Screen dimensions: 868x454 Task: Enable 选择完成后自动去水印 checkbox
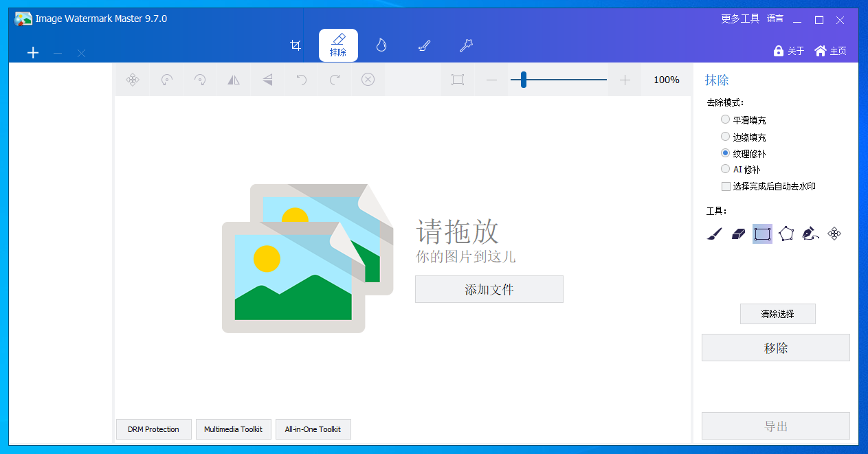(x=726, y=186)
